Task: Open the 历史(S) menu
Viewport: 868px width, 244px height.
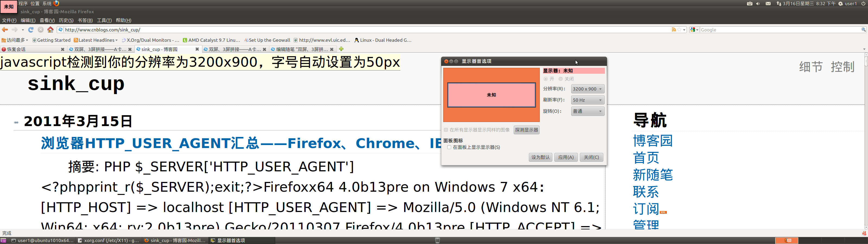Action: [x=66, y=21]
